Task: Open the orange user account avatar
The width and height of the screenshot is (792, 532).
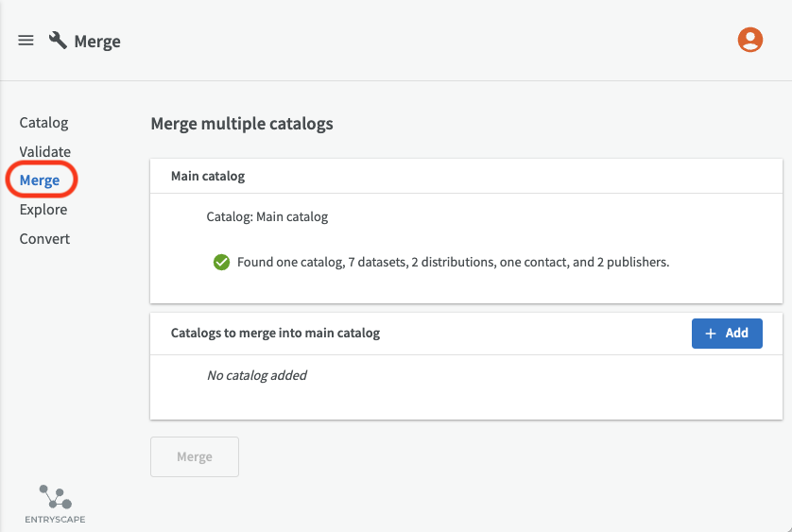Action: (x=750, y=40)
